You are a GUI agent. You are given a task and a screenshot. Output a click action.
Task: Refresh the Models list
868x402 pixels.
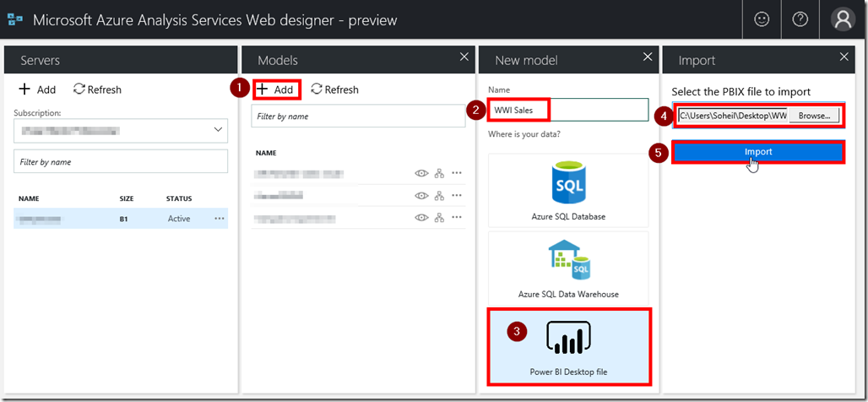click(335, 90)
